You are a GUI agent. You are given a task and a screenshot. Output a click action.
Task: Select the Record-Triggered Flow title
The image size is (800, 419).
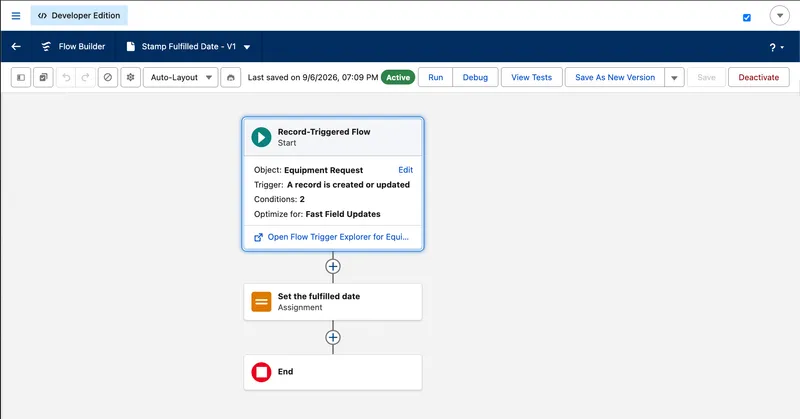(x=324, y=132)
